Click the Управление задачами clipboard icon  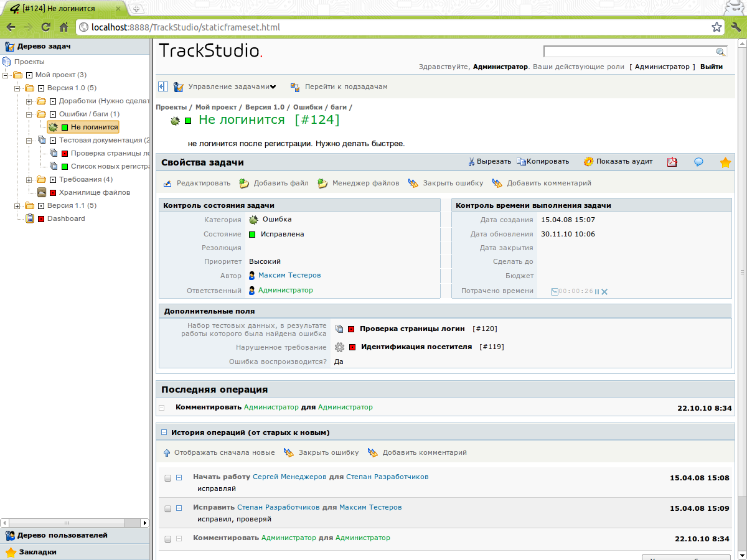(x=178, y=87)
